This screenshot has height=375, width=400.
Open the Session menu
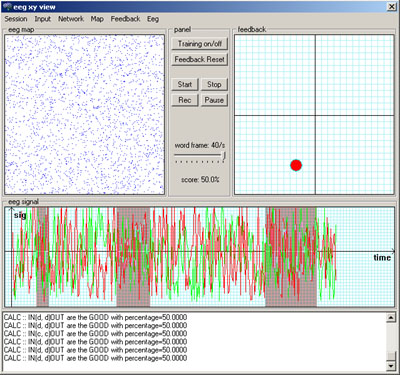16,19
